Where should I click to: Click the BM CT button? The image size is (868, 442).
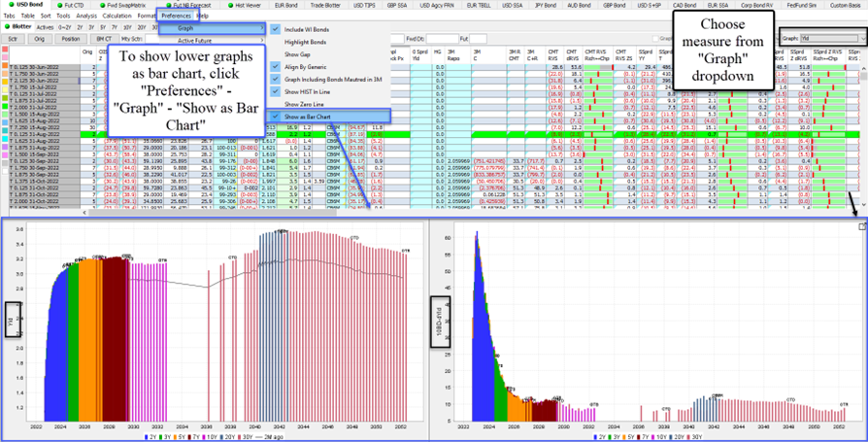coord(104,39)
